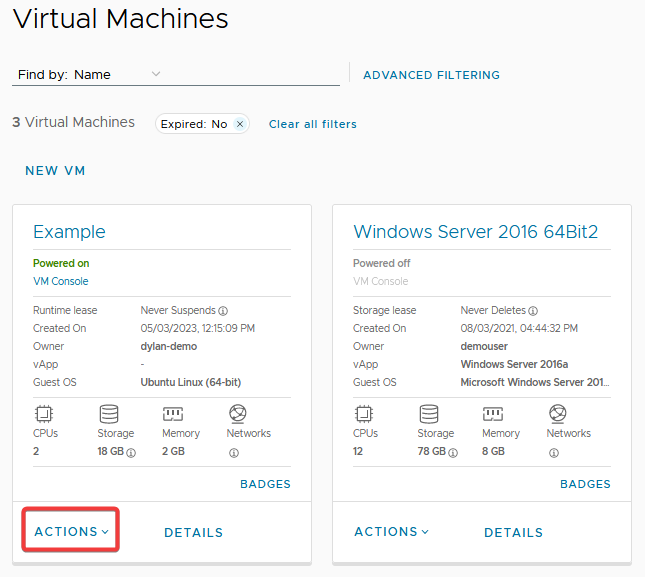Open Advanced Filtering options
This screenshot has height=577, width=645.
coord(431,75)
